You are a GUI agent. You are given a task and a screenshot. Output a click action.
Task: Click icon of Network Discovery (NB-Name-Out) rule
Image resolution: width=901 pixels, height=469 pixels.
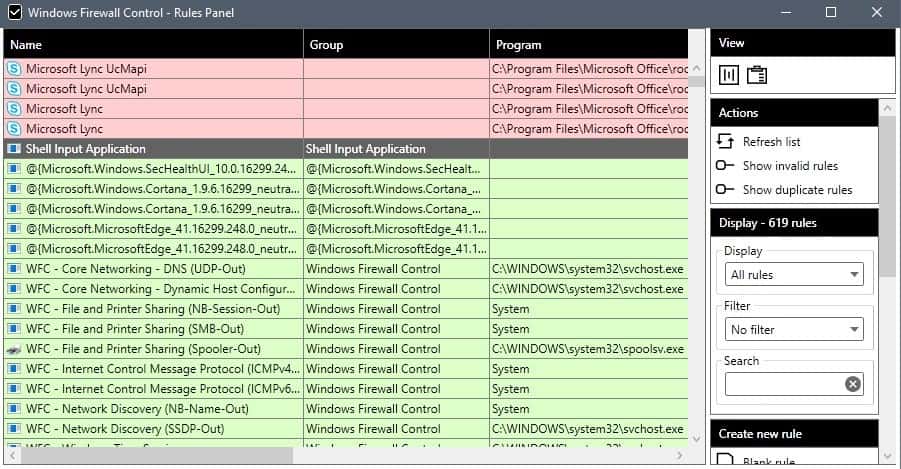pyautogui.click(x=14, y=409)
